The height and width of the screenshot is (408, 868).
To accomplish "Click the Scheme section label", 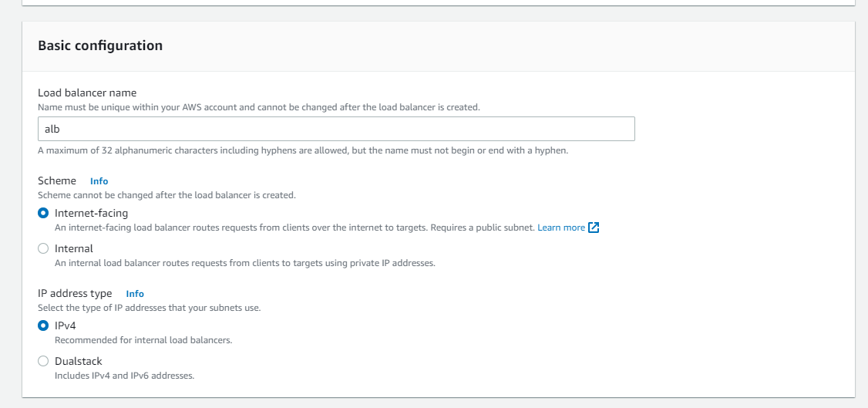I will tap(57, 180).
